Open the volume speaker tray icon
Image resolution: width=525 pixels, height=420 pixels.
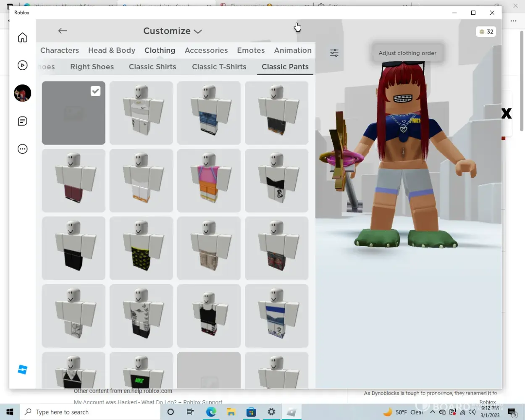(x=472, y=412)
